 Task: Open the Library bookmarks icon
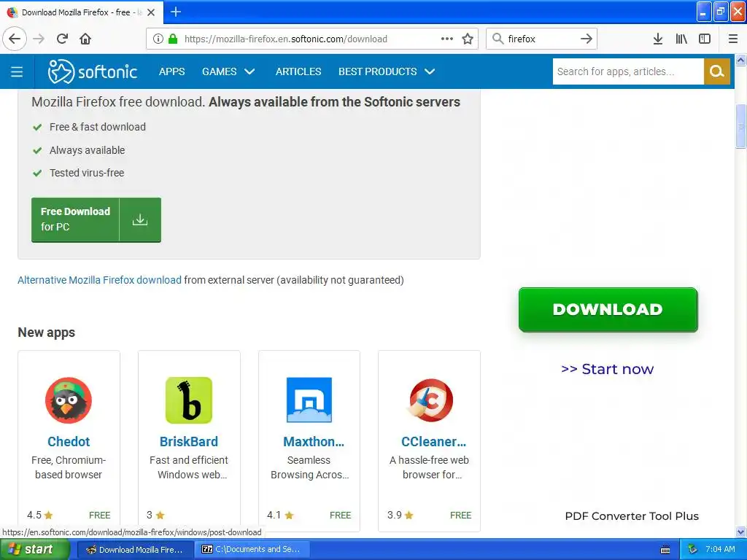click(x=681, y=39)
